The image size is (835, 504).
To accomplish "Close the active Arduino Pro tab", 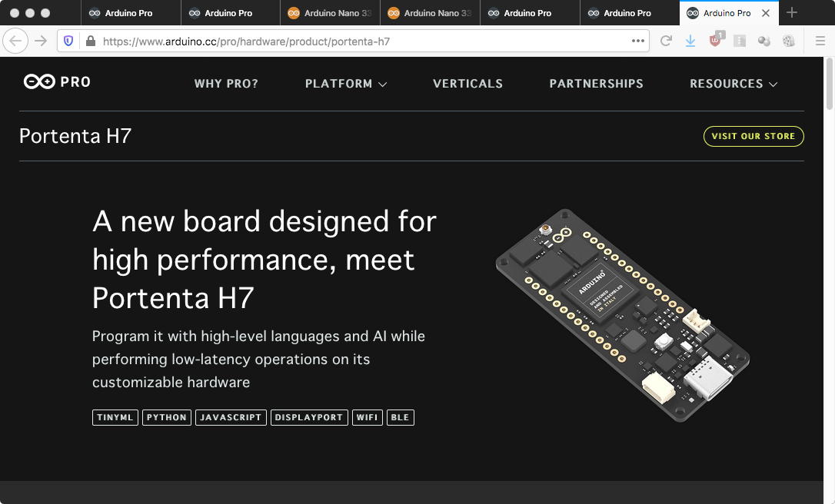I will (766, 13).
